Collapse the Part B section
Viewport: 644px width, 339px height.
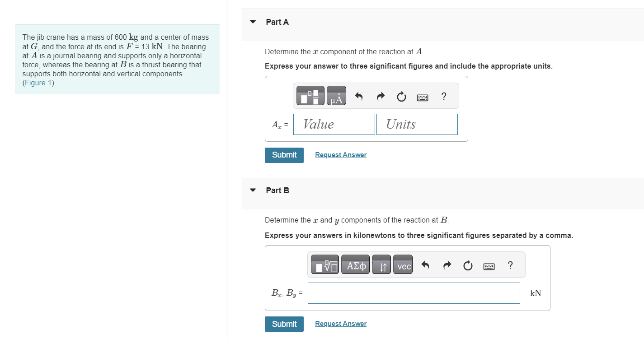tap(253, 190)
